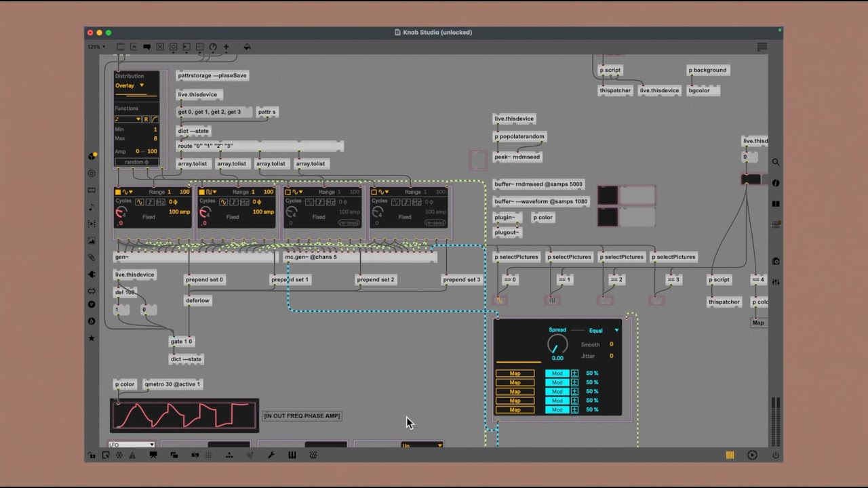
Task: Adjust the second LFO module's Cycles dial
Action: click(x=205, y=213)
